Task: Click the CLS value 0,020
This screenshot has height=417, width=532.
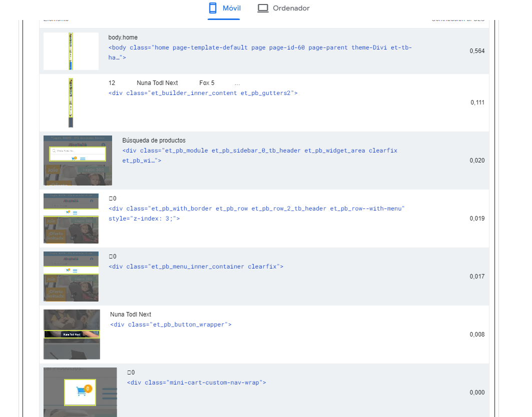Action: (x=477, y=160)
